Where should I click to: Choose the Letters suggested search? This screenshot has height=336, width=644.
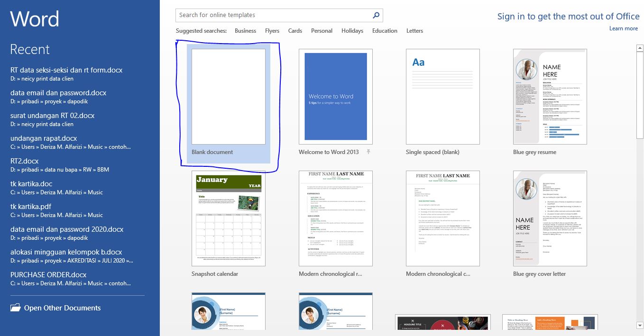[414, 31]
